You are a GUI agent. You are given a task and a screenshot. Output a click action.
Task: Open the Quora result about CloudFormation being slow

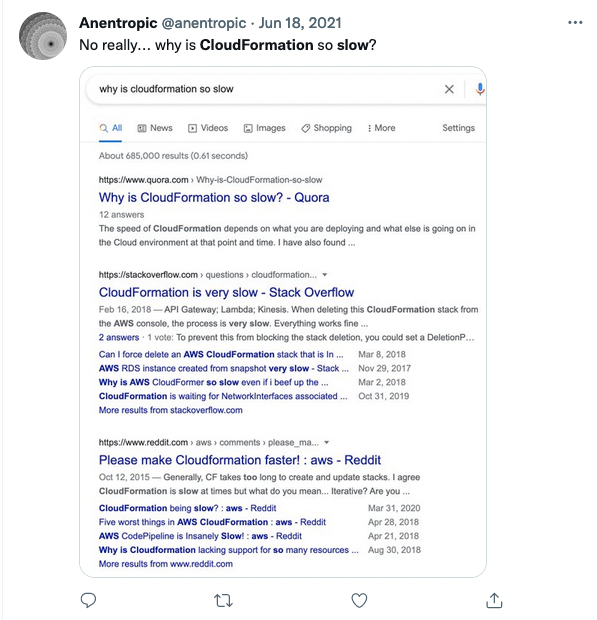click(214, 197)
